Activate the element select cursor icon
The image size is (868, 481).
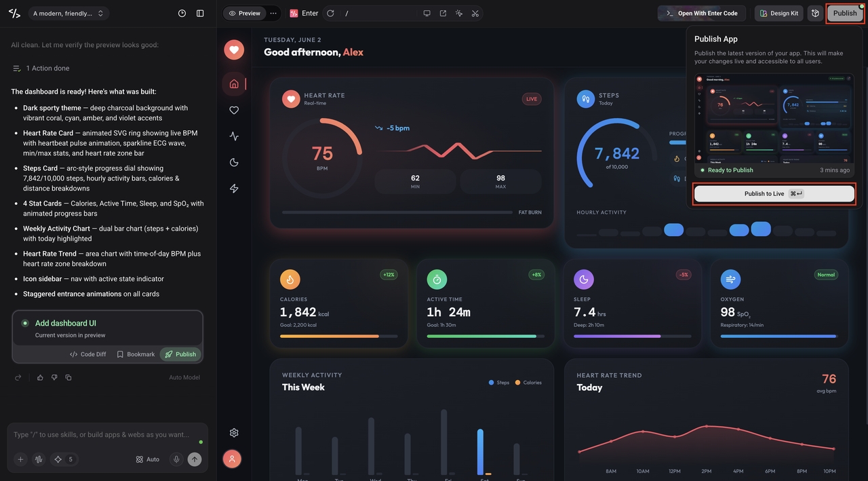click(x=459, y=13)
